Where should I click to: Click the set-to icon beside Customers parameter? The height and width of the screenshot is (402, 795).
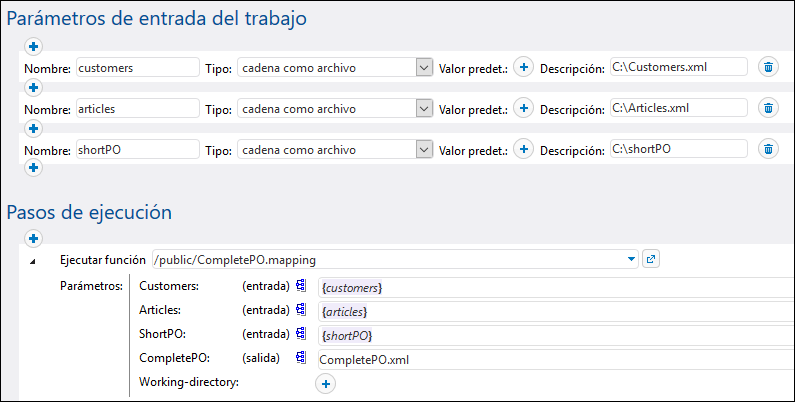coord(301,287)
